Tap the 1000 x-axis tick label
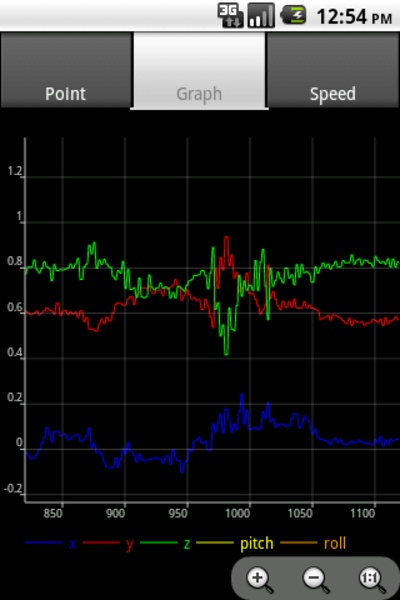This screenshot has height=600, width=400. [x=237, y=514]
